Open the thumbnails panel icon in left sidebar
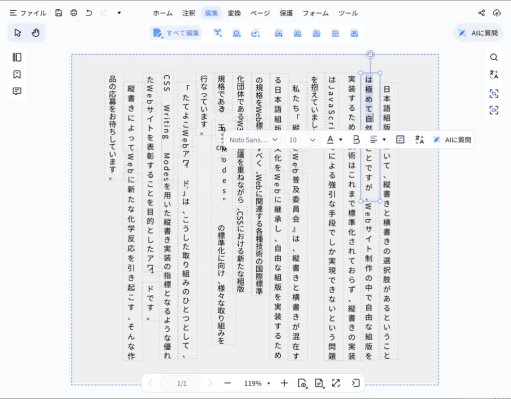The height and width of the screenshot is (399, 511). point(17,57)
